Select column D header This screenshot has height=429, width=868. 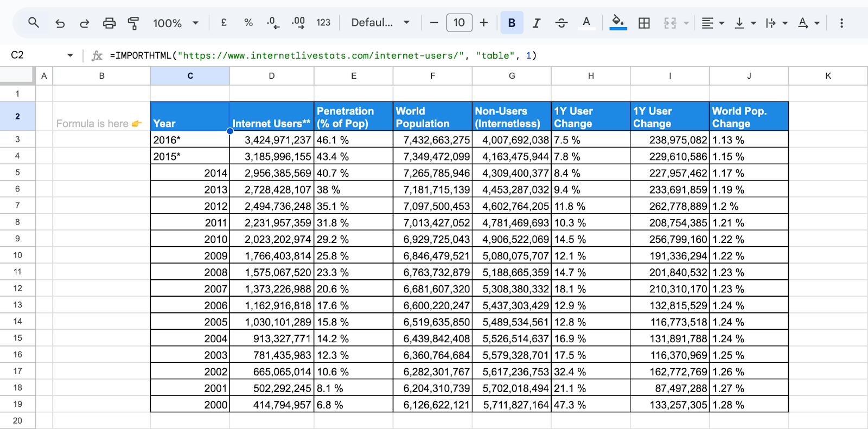coord(272,76)
